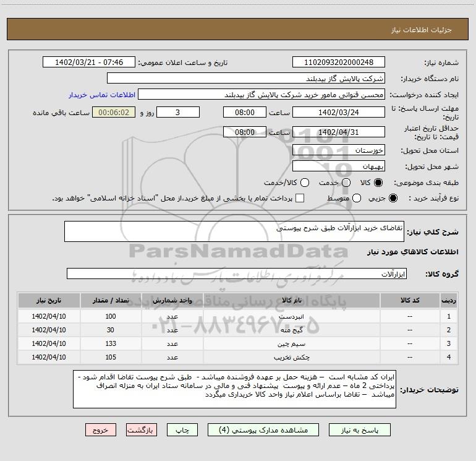This screenshot has width=476, height=461.
Task: Click the price validity date 1402/04/31
Action: (339, 132)
